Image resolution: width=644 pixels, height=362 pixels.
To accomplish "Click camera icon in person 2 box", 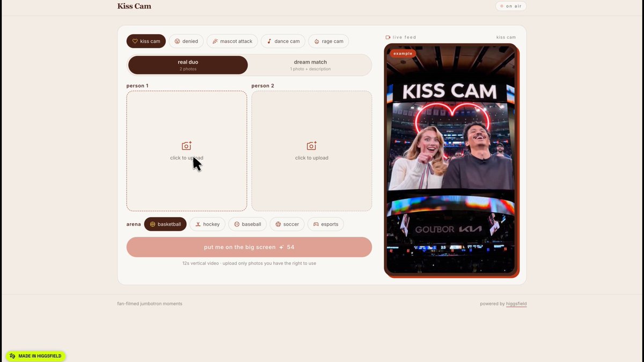I will pos(312,146).
